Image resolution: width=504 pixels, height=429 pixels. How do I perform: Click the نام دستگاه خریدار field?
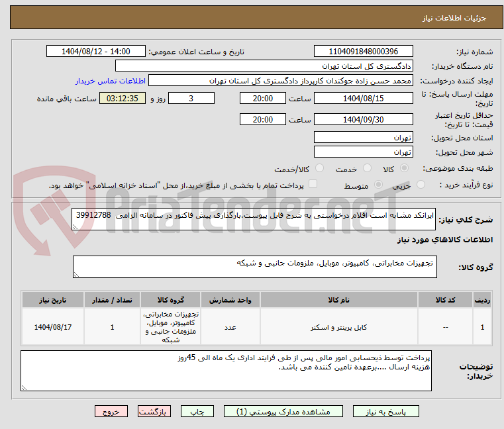[x=264, y=66]
